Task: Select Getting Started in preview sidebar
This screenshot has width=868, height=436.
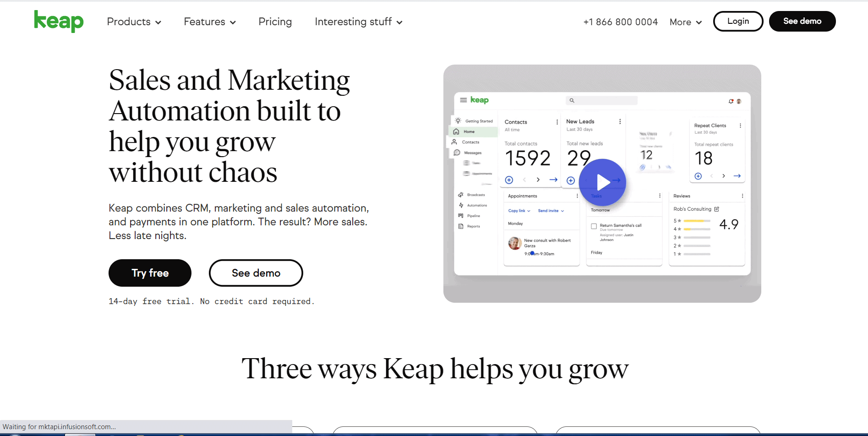Action: point(474,121)
